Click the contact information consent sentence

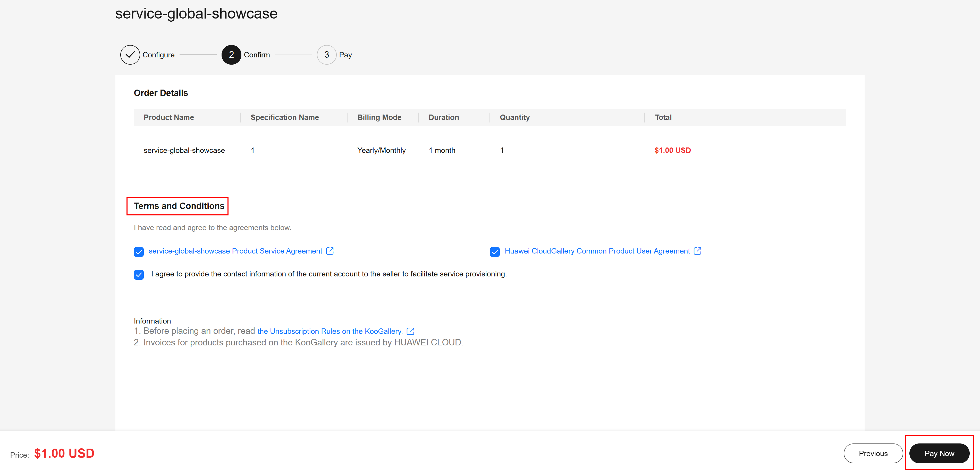click(x=329, y=274)
